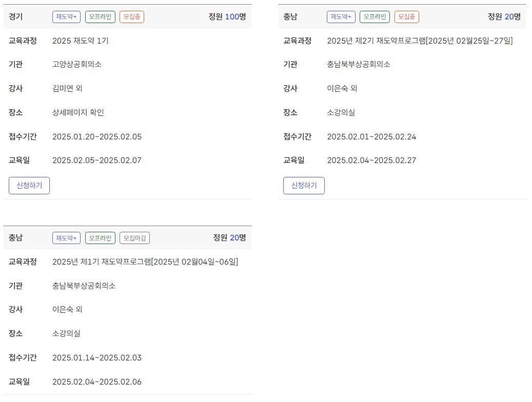Click 신청하기 on the 경기 program card
532x402 pixels.
(x=29, y=186)
